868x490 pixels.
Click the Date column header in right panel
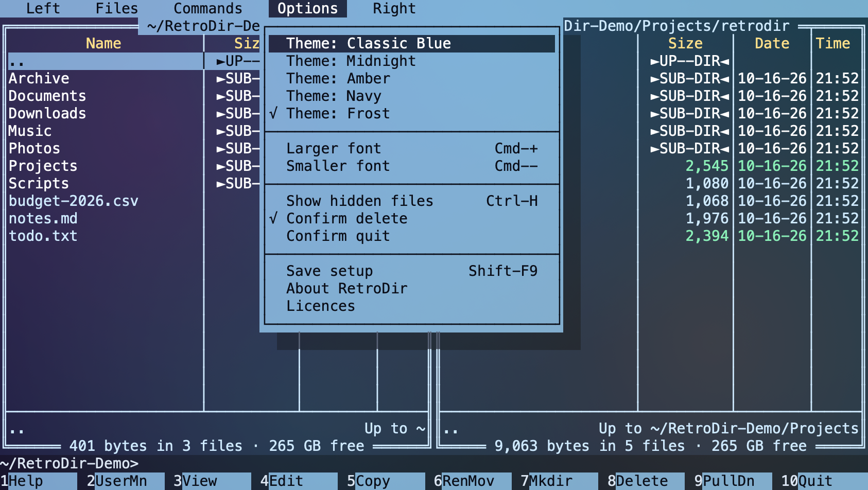click(772, 44)
